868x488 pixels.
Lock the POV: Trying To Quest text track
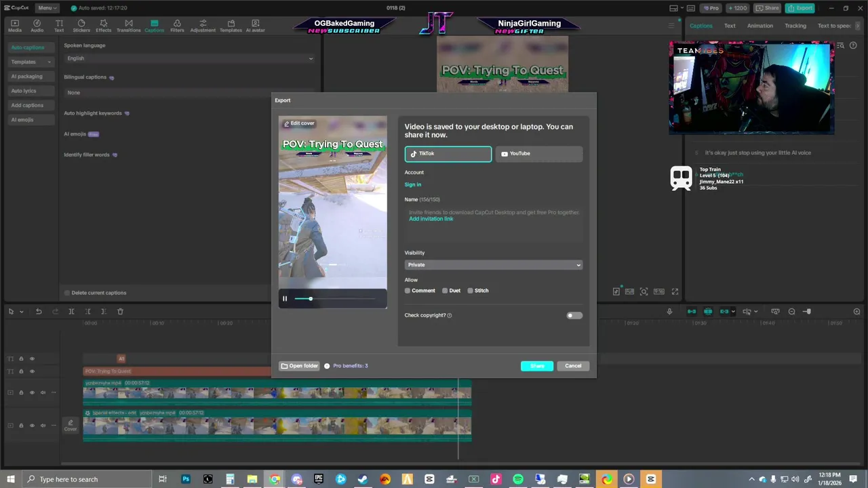[21, 371]
